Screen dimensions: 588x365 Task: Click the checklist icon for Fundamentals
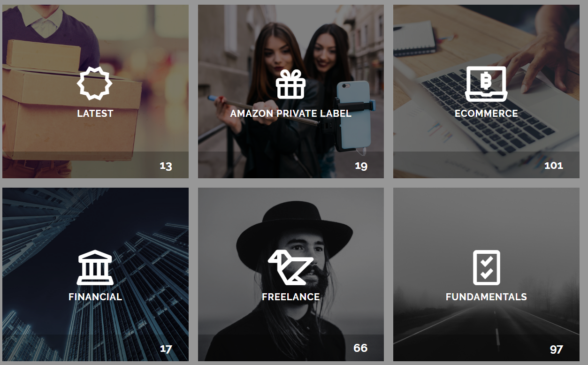[x=486, y=267]
